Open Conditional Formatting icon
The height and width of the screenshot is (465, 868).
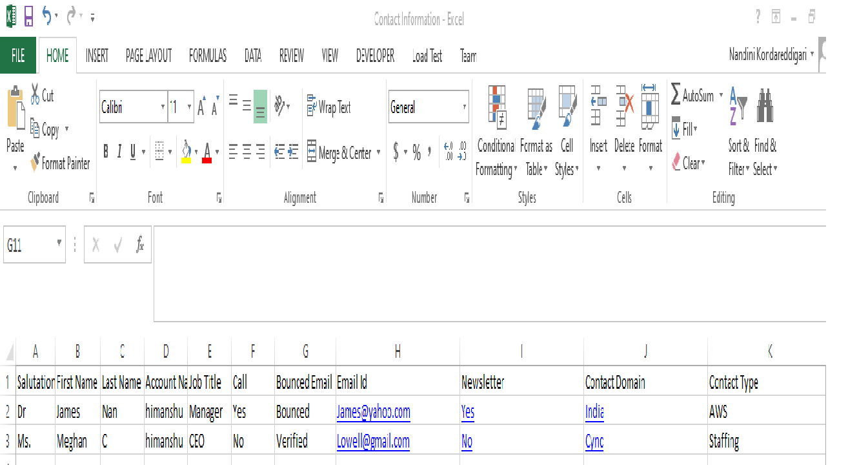[x=496, y=107]
